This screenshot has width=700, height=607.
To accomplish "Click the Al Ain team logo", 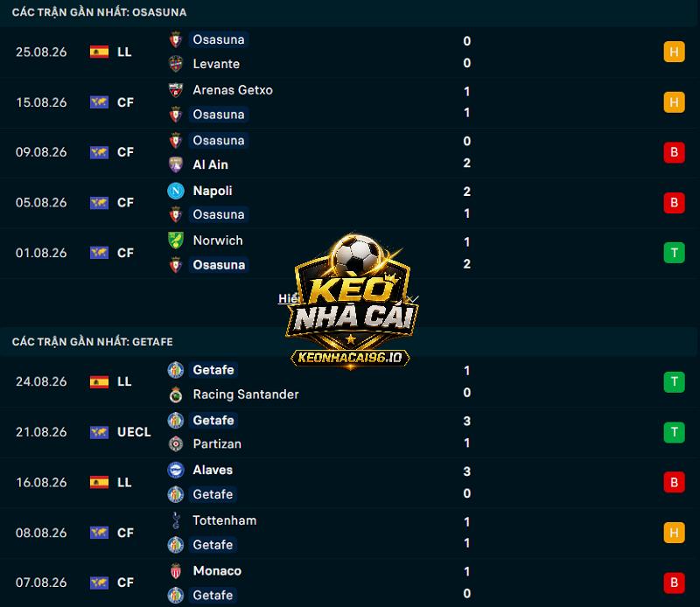I will point(176,164).
